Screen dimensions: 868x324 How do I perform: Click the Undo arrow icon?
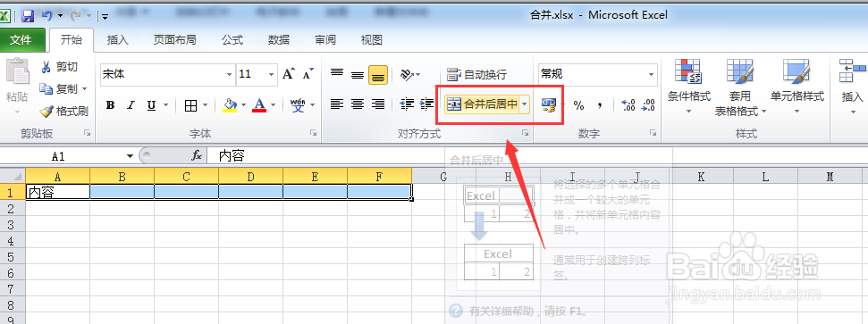[x=47, y=16]
